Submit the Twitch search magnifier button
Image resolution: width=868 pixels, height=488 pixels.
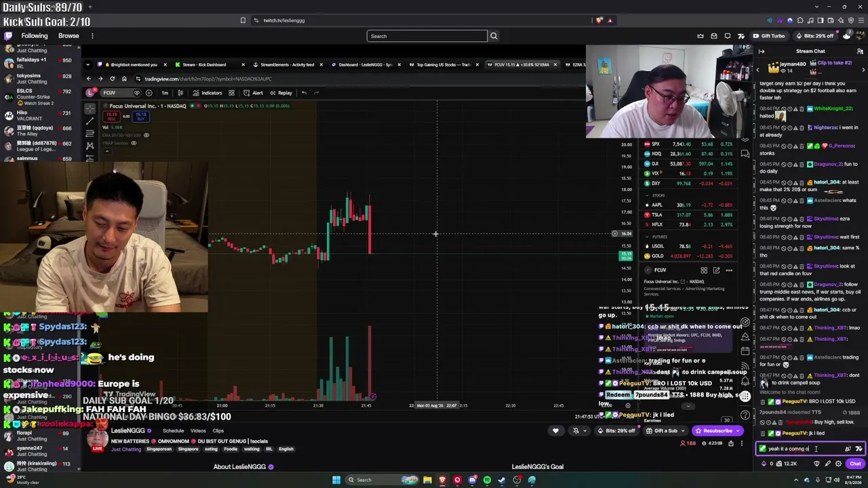click(x=494, y=36)
